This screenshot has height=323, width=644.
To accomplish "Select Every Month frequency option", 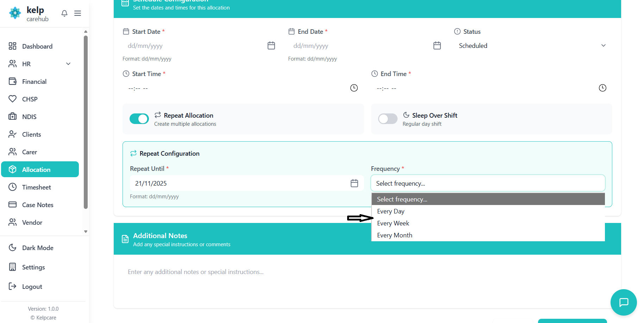I will point(394,235).
